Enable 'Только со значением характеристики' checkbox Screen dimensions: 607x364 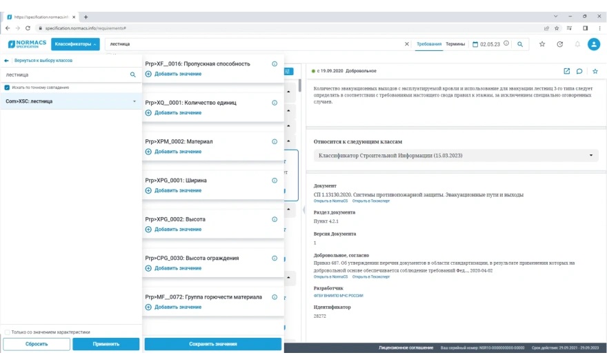[7, 332]
